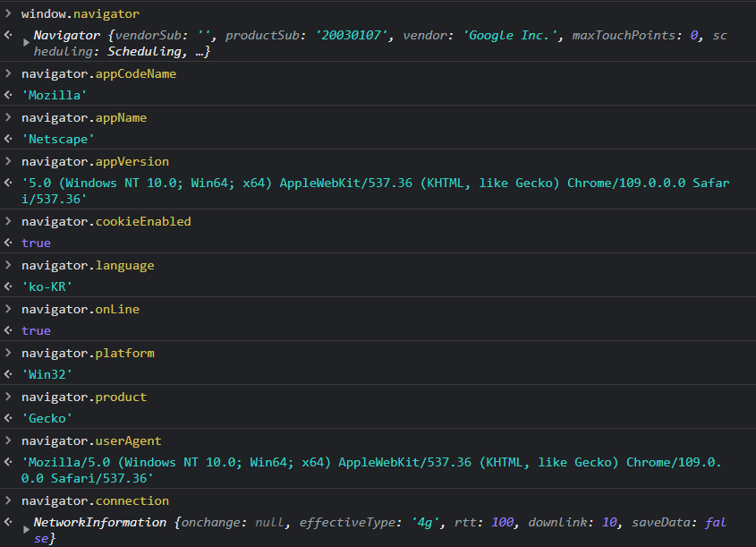Click the navigator.userAgent command
Screen dimensions: 756x547
pos(91,440)
